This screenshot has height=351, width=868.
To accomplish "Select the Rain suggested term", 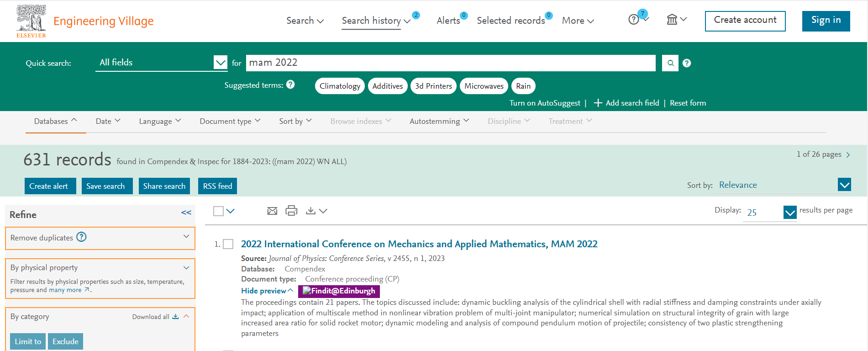I will [523, 86].
